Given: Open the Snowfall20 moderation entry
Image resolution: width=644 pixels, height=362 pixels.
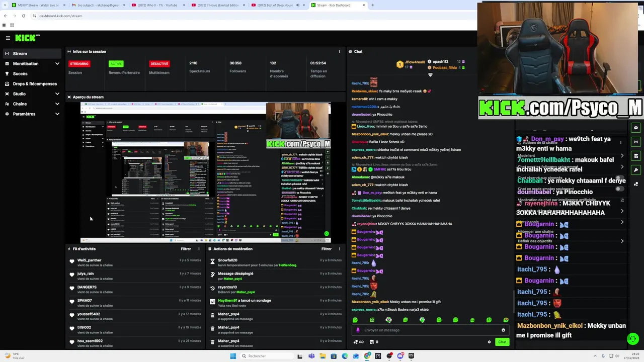Looking at the screenshot, I should point(276,262).
